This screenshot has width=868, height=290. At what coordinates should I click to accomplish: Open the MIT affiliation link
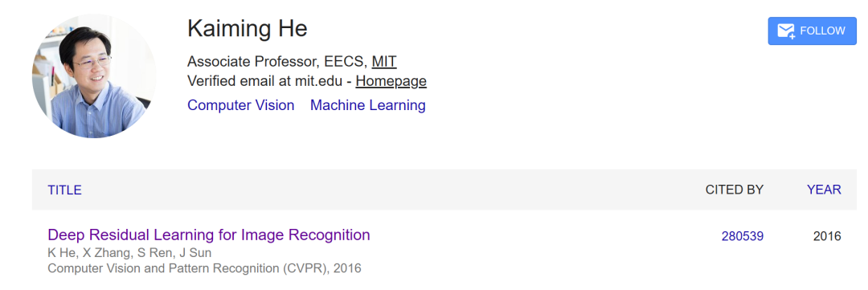click(x=384, y=61)
